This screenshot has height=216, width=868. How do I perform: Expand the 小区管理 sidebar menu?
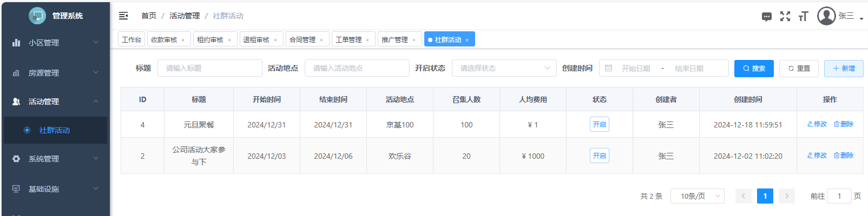[x=54, y=43]
